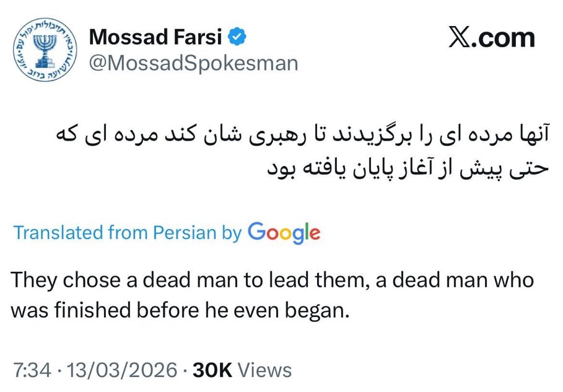Viewport: 563px width, 392px height.
Task: Click the "Translated from Persian by" label
Action: 127,233
